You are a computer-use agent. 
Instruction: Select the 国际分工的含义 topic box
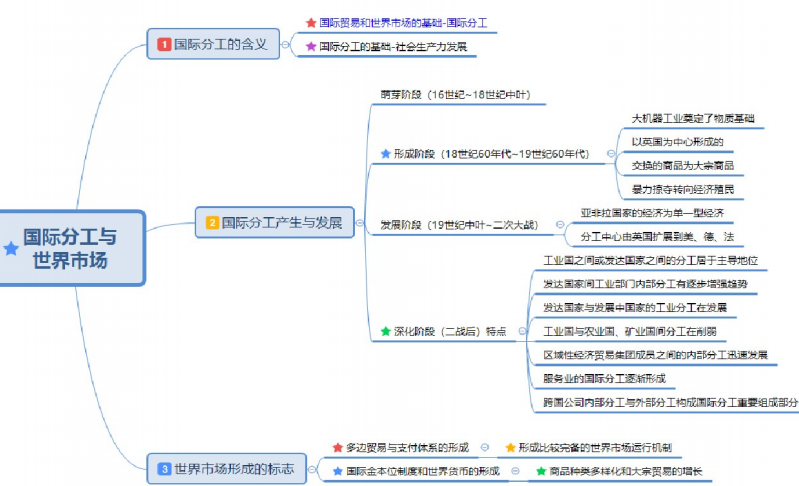(x=213, y=44)
